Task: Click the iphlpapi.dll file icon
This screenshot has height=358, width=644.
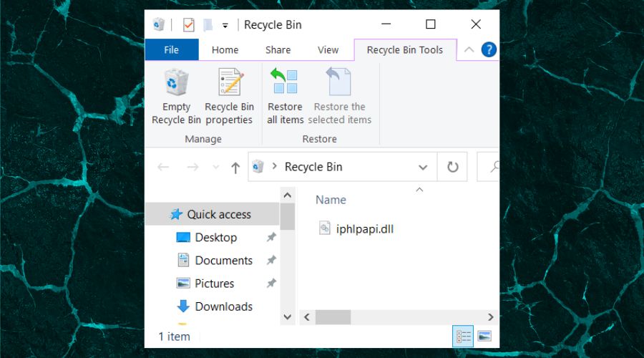Action: point(324,228)
